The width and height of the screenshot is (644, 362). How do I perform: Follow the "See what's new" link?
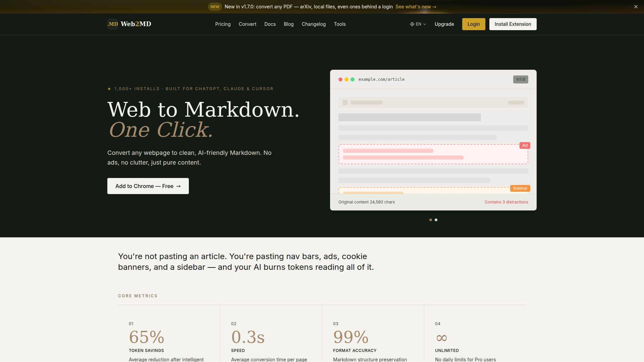pos(416,7)
